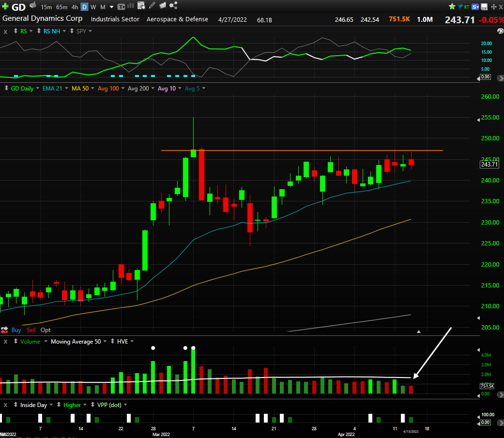
Task: Click the blue flag icon
Action: pyautogui.click(x=459, y=6)
